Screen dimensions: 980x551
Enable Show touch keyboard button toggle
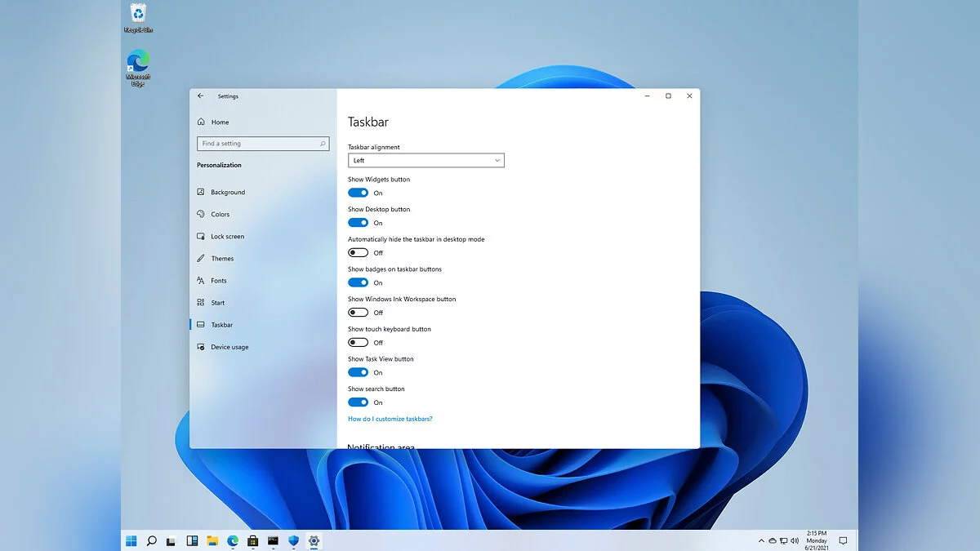tap(358, 343)
